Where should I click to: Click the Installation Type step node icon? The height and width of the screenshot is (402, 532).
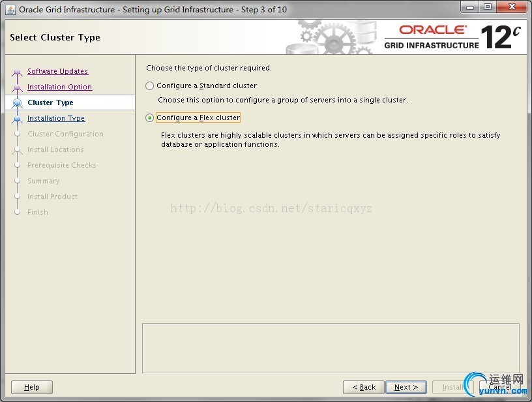[18, 119]
